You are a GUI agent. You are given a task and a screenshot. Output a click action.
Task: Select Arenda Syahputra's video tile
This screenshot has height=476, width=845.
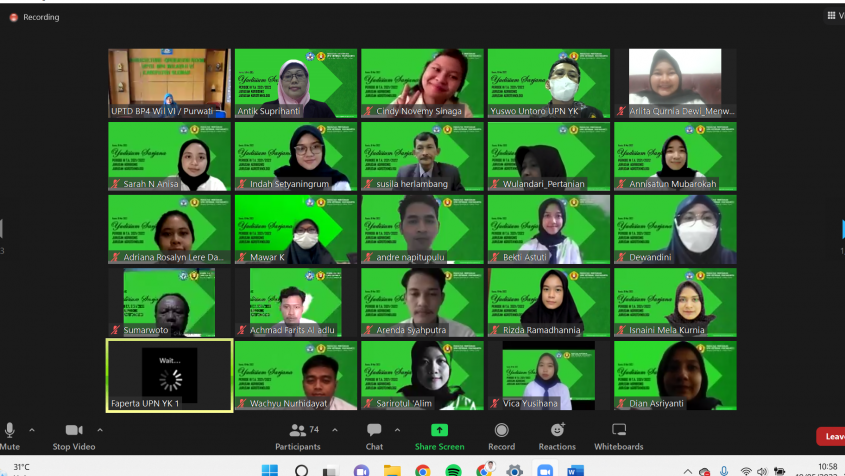coord(422,302)
